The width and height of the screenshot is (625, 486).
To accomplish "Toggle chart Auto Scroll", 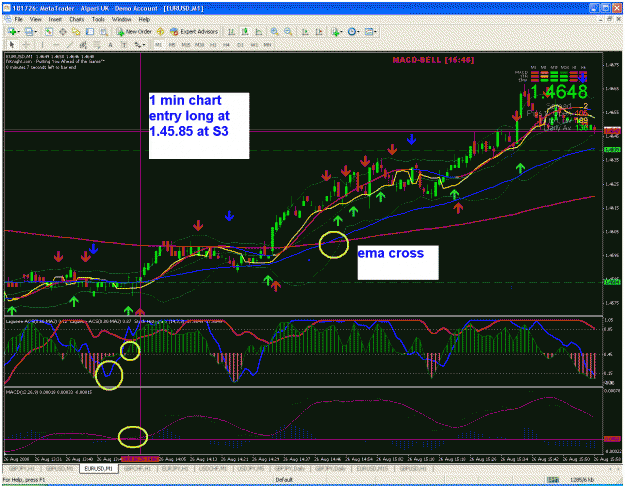I will coord(305,31).
